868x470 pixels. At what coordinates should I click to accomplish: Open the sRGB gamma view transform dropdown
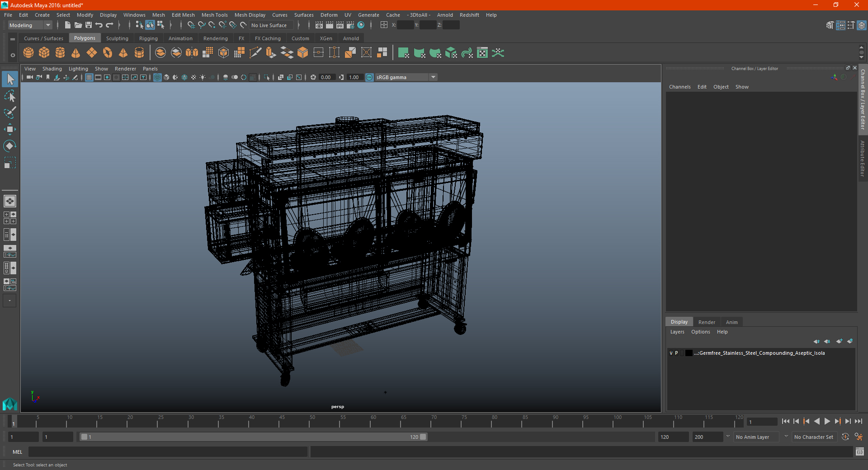pos(406,77)
